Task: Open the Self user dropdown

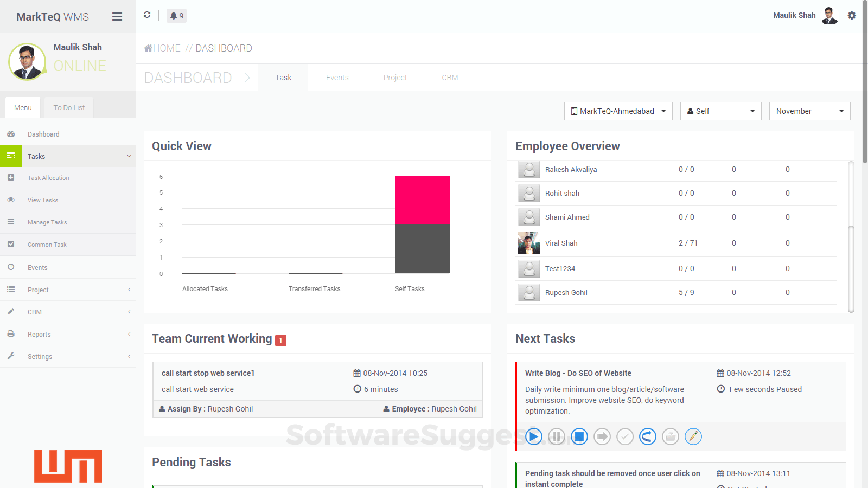Action: 721,111
